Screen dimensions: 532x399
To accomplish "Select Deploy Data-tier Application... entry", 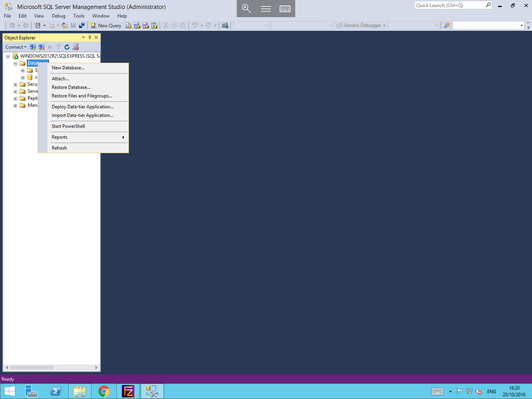I will (83, 107).
